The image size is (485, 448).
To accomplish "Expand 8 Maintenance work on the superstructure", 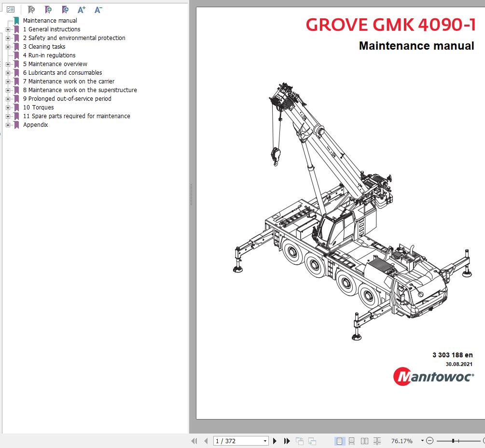I will point(8,90).
